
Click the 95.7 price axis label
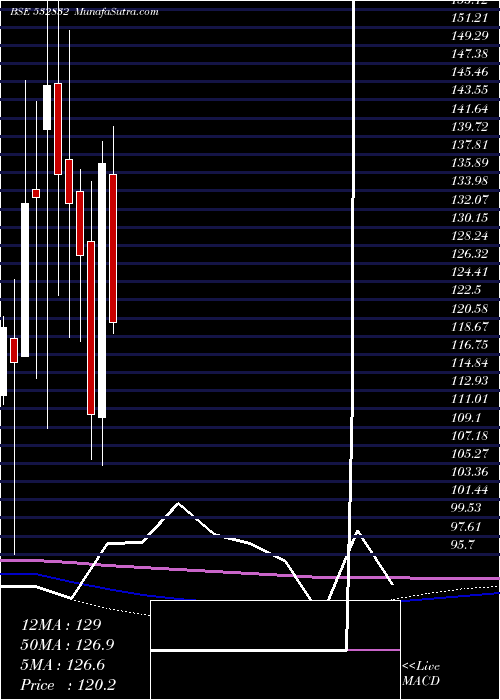click(464, 545)
